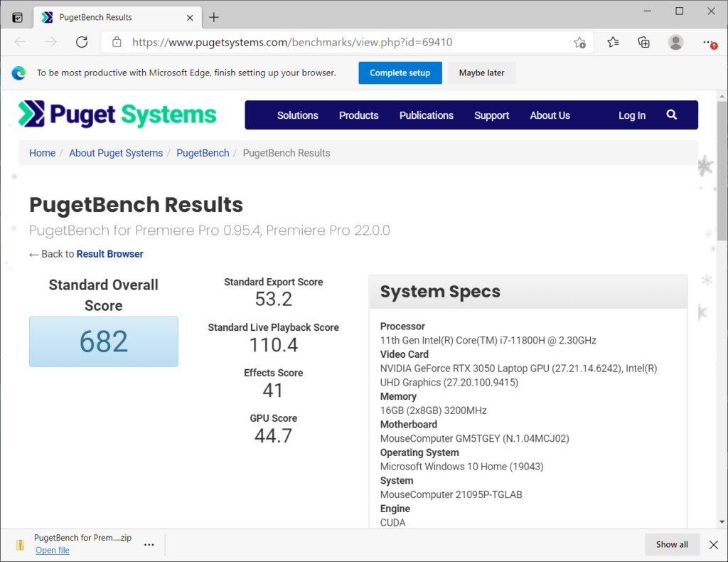This screenshot has width=728, height=562.
Task: Click the browser forward arrow
Action: pyautogui.click(x=51, y=42)
